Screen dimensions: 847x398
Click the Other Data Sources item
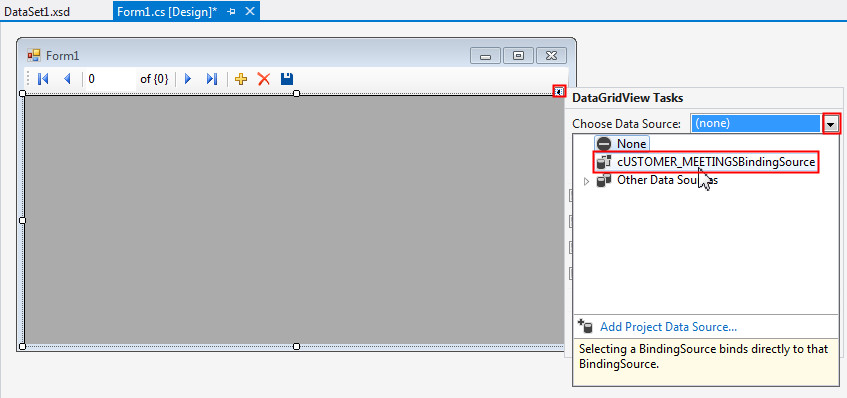point(667,180)
